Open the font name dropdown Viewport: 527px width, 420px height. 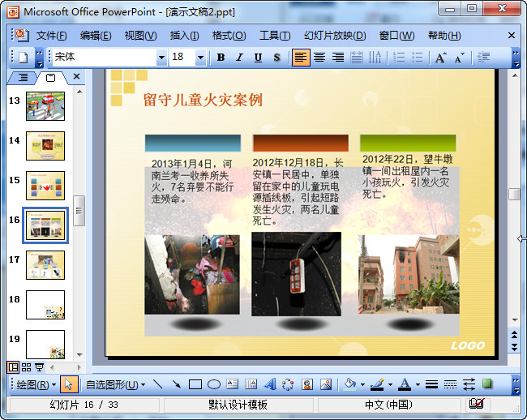pyautogui.click(x=161, y=58)
